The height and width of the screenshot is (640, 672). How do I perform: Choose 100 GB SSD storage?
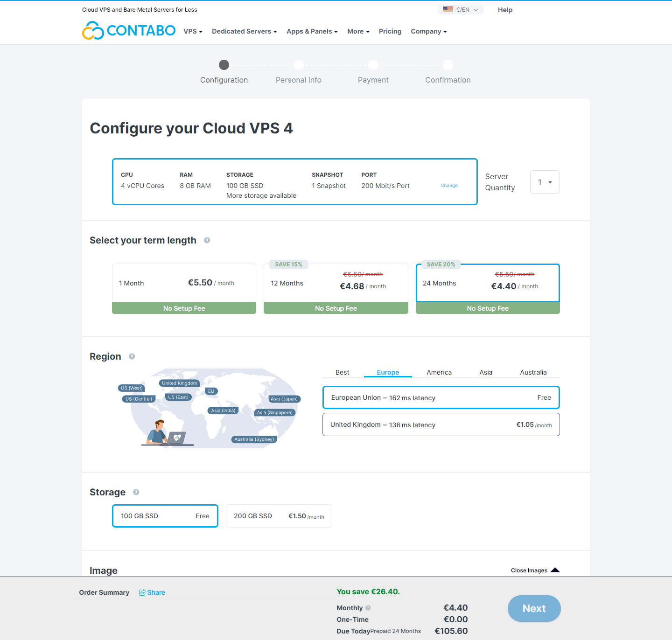pos(165,516)
